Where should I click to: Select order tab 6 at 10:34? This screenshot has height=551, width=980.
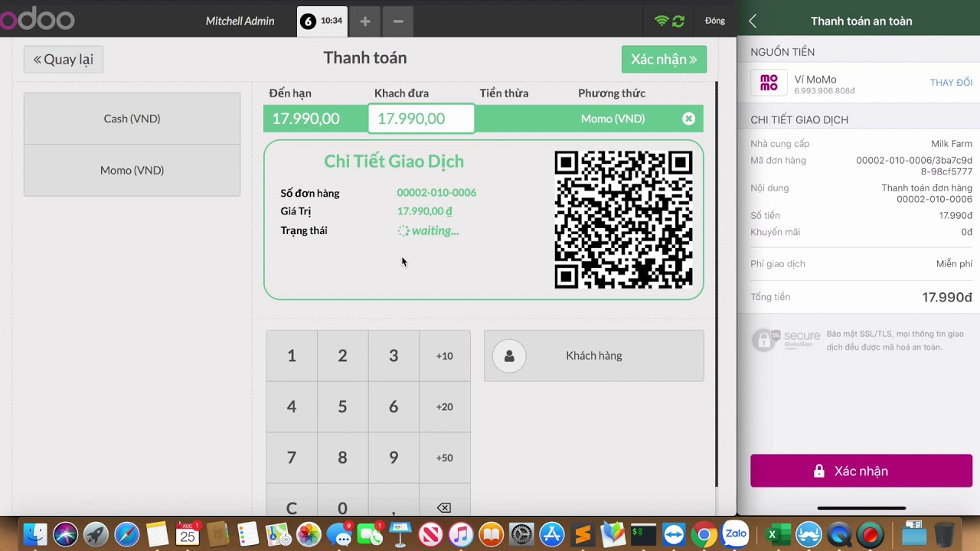pyautogui.click(x=322, y=21)
